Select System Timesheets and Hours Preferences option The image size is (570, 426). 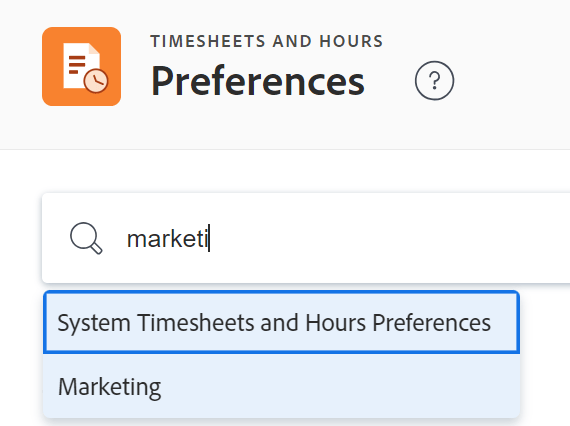(281, 322)
